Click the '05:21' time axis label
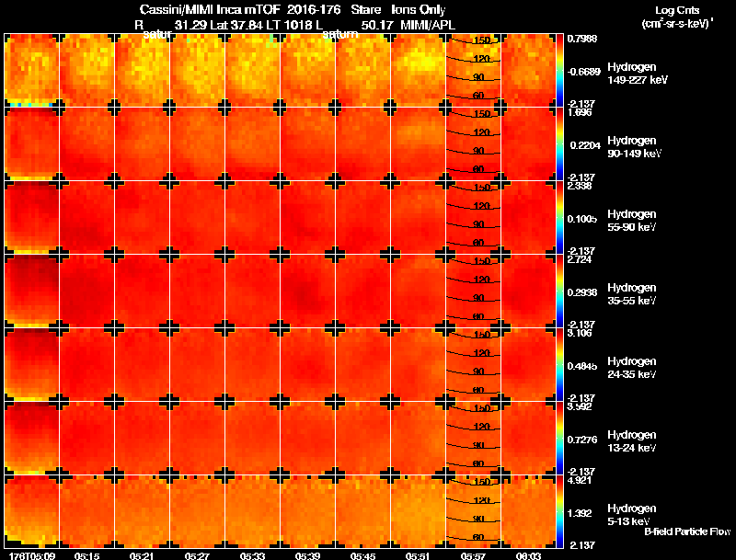The image size is (736, 560). (x=143, y=555)
